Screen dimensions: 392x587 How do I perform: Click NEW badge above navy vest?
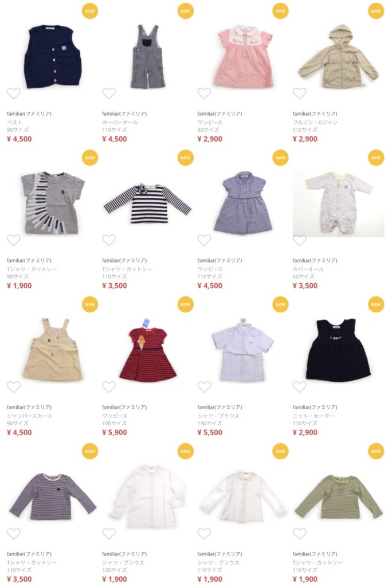pyautogui.click(x=90, y=11)
